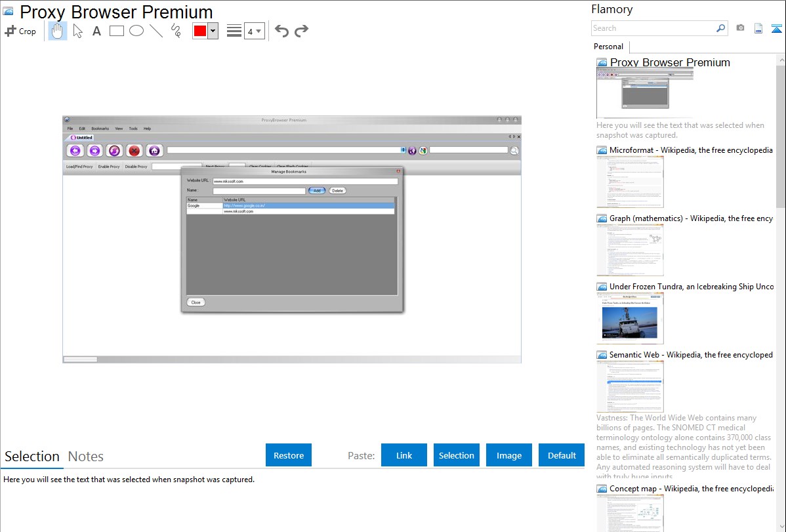The image size is (786, 532).
Task: Undo the last annotation
Action: 281,31
